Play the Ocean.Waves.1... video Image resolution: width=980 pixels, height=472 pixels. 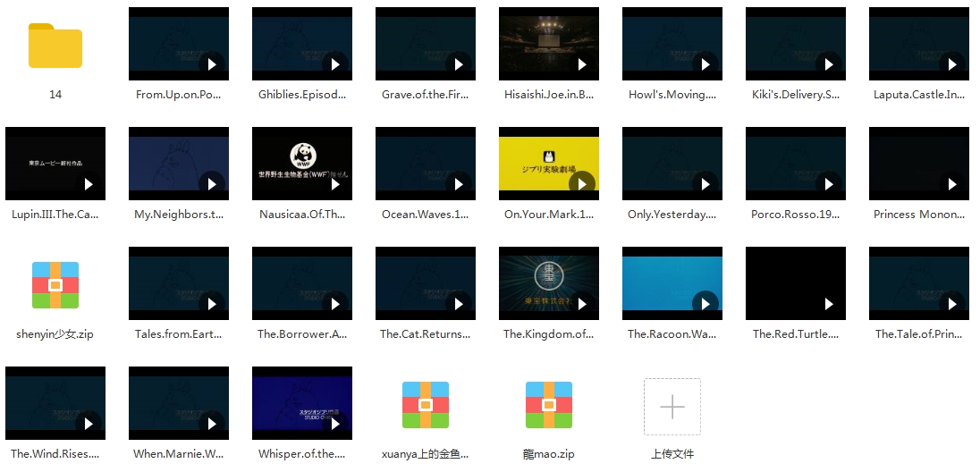426,164
